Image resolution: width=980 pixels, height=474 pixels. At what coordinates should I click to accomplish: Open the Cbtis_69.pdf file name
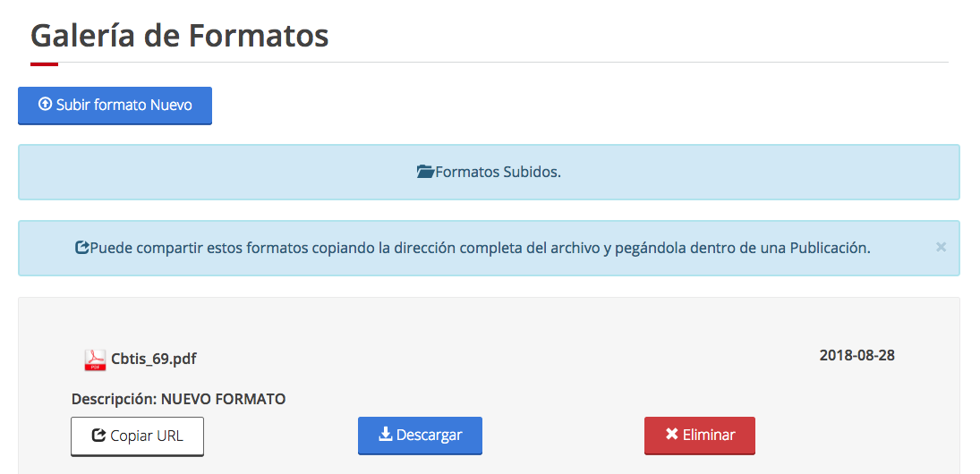[x=154, y=360]
